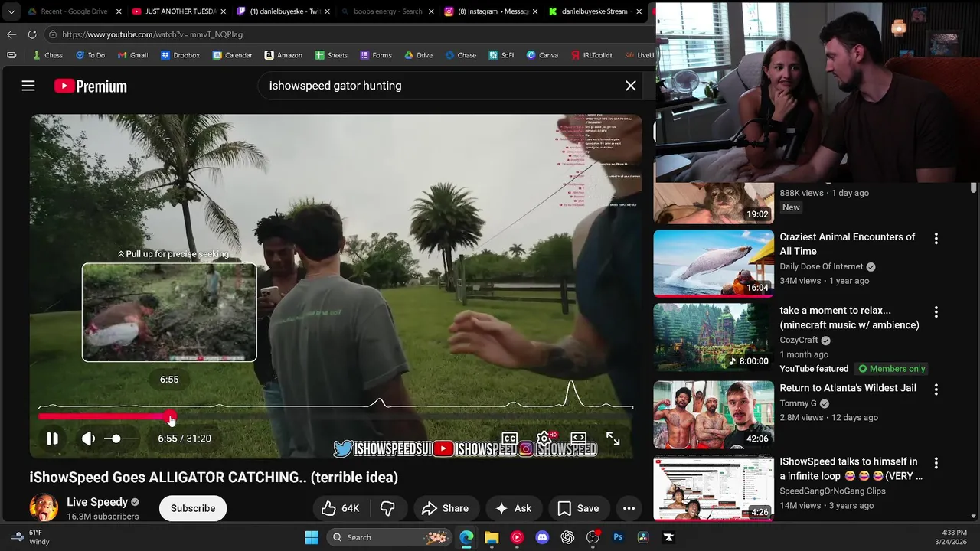The image size is (980, 551).
Task: Open the Chess bookmark
Action: [47, 55]
